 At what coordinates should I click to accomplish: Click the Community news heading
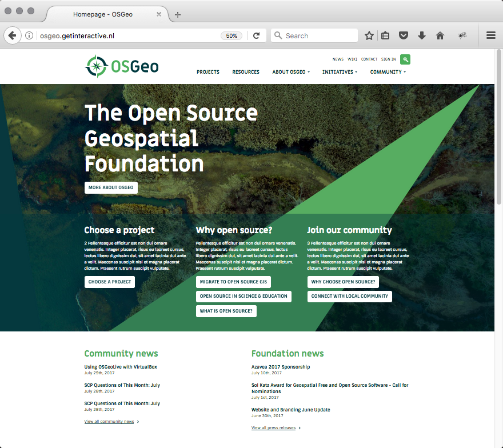tap(121, 353)
